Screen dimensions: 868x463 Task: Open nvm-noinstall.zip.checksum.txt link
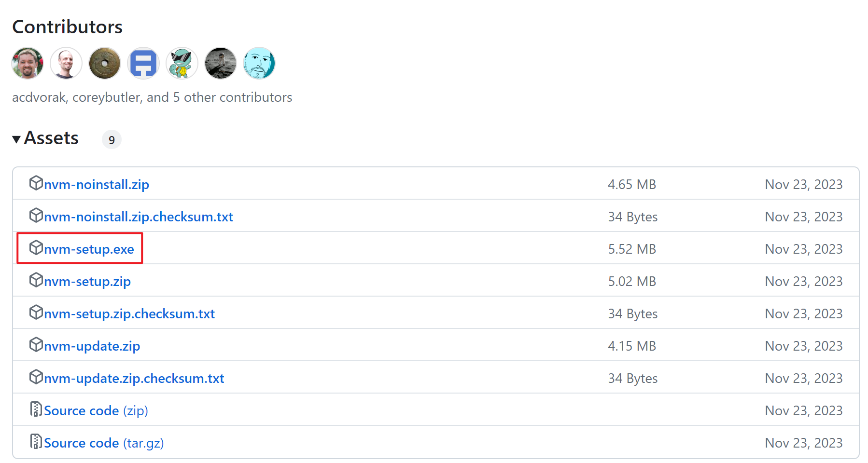click(138, 217)
